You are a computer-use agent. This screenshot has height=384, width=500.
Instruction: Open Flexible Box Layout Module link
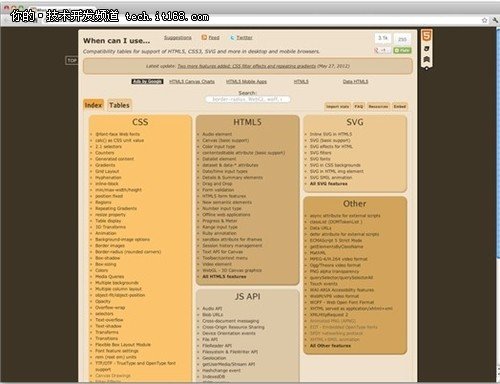point(123,345)
